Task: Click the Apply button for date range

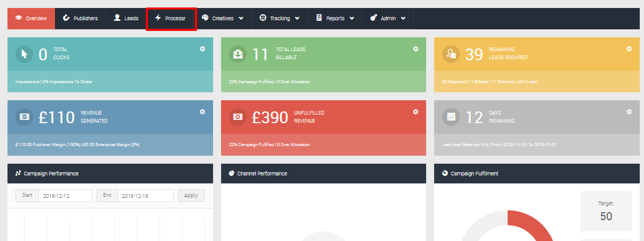Action: click(x=191, y=196)
